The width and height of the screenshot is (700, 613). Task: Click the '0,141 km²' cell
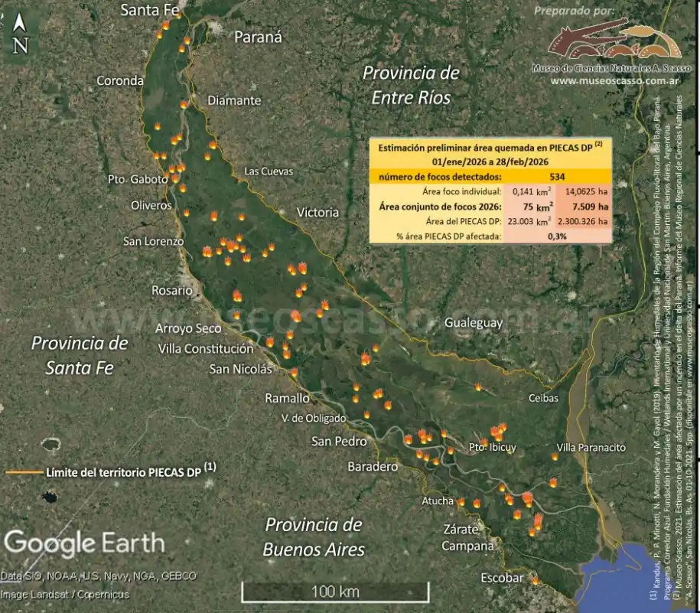[532, 191]
